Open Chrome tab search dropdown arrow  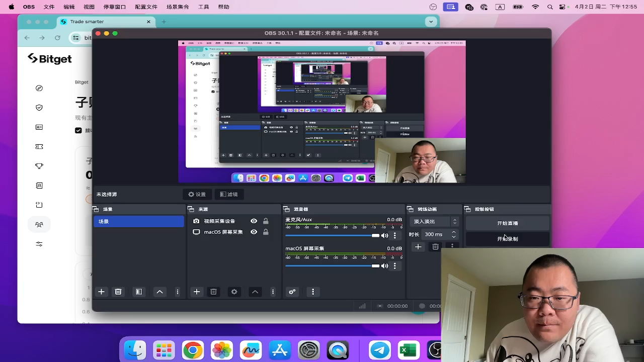tap(431, 22)
